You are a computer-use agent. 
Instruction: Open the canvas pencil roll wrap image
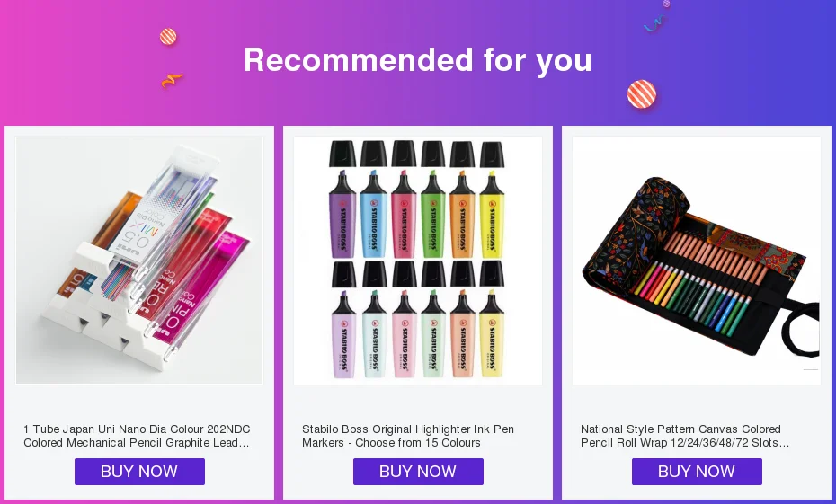click(x=697, y=260)
